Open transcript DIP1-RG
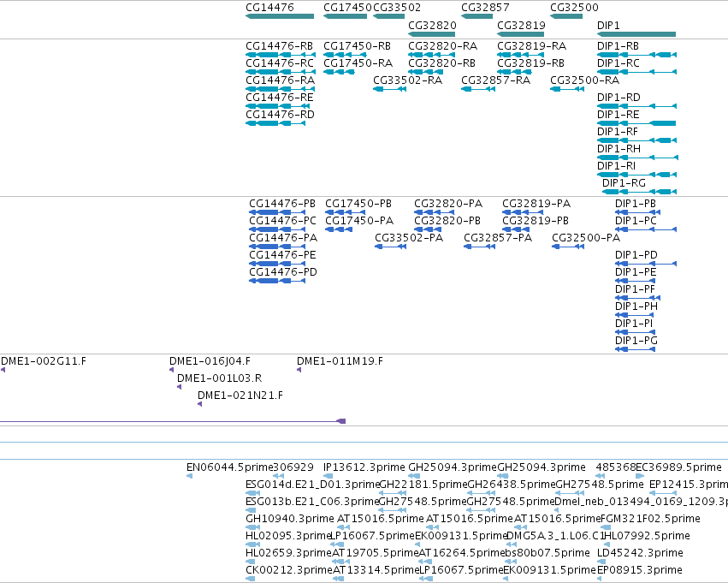This screenshot has height=583, width=728. point(624,183)
